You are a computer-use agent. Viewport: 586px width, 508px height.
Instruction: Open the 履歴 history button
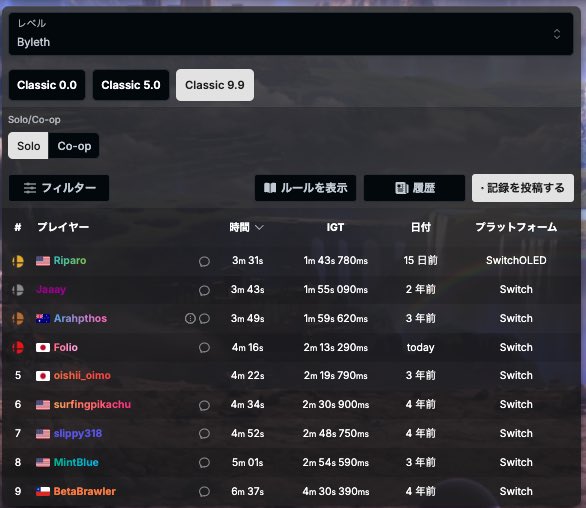pos(414,188)
